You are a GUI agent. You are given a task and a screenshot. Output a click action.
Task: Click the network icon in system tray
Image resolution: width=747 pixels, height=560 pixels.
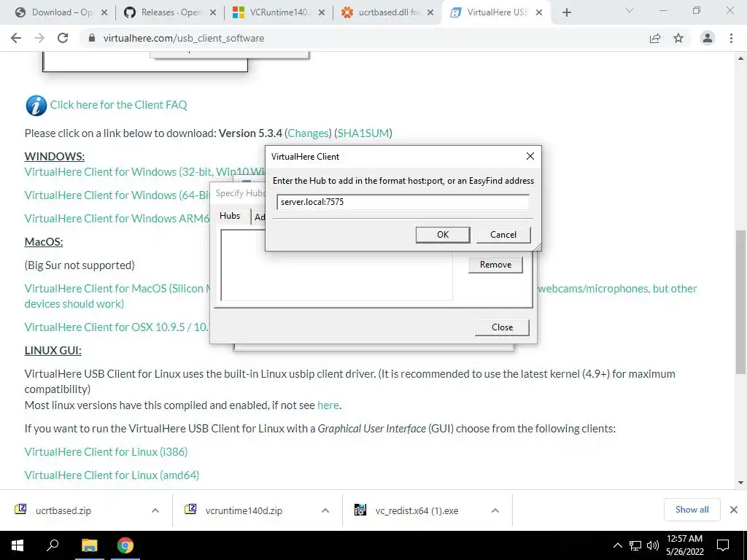(x=635, y=545)
